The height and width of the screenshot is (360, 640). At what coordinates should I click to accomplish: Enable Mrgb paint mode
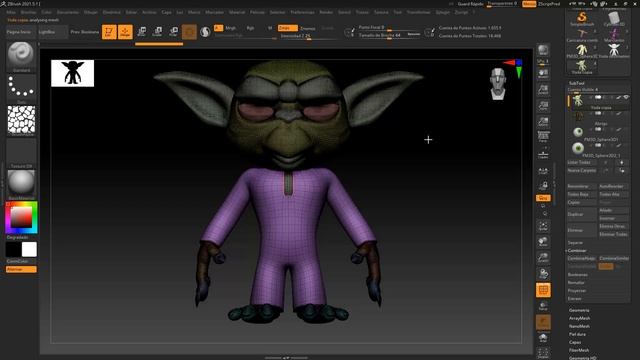click(231, 28)
